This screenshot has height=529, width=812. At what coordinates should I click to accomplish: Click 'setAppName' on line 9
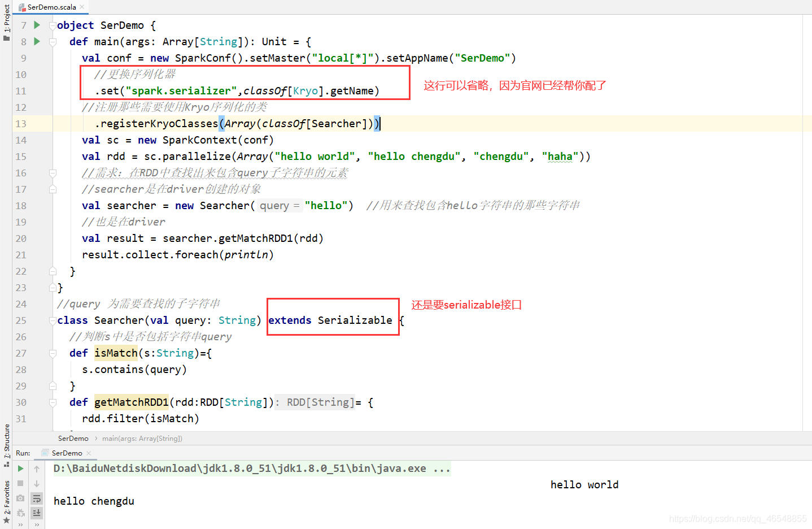tap(417, 58)
